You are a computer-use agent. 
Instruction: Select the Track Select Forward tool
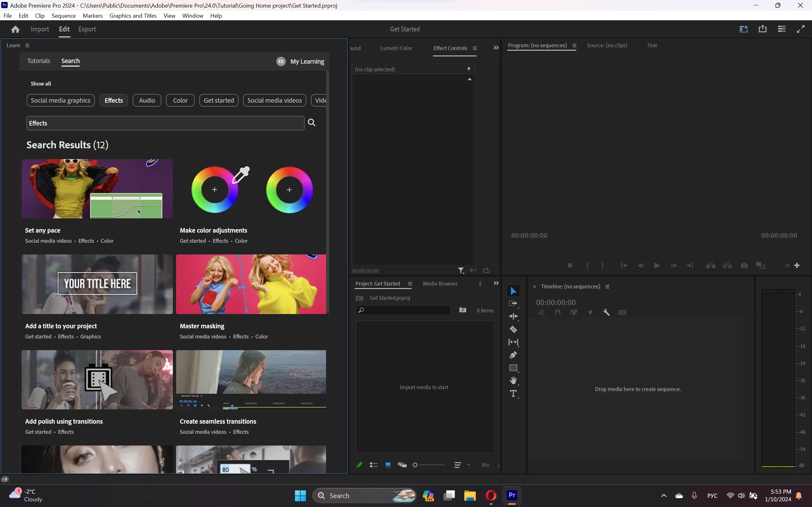(513, 304)
